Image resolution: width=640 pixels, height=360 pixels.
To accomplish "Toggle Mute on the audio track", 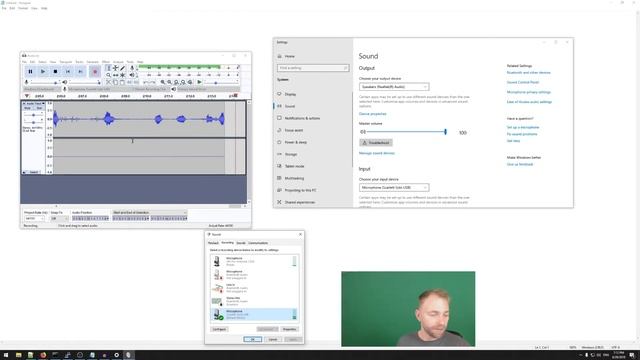I will pos(27,108).
